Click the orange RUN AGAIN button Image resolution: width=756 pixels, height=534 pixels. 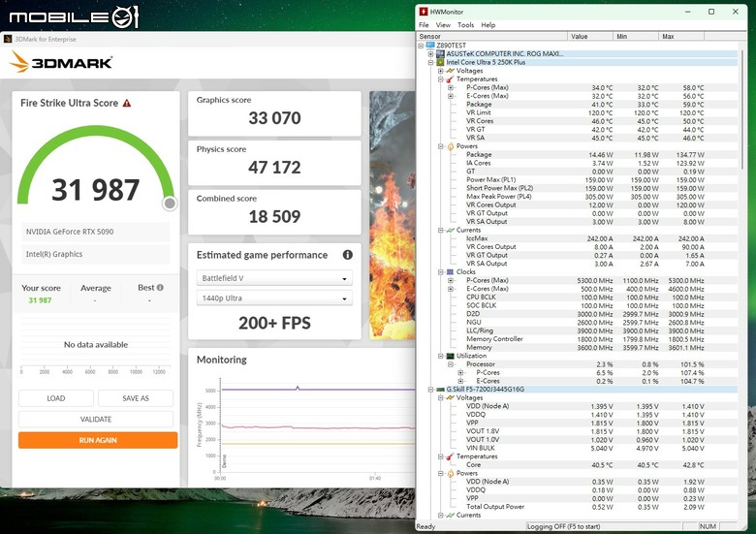point(98,440)
